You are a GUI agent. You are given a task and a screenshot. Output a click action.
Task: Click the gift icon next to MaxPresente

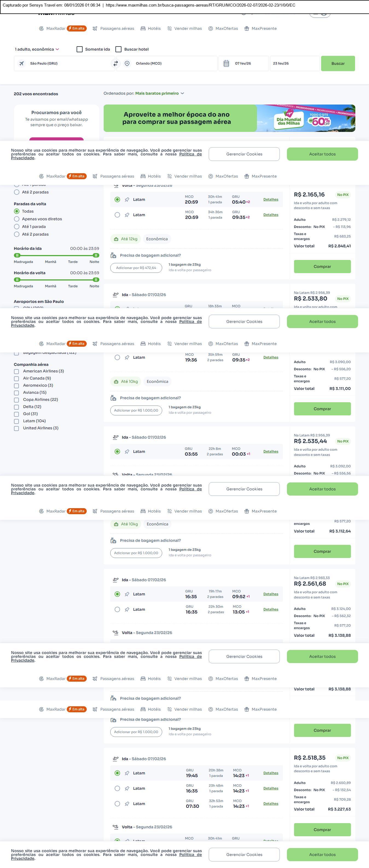tap(247, 29)
